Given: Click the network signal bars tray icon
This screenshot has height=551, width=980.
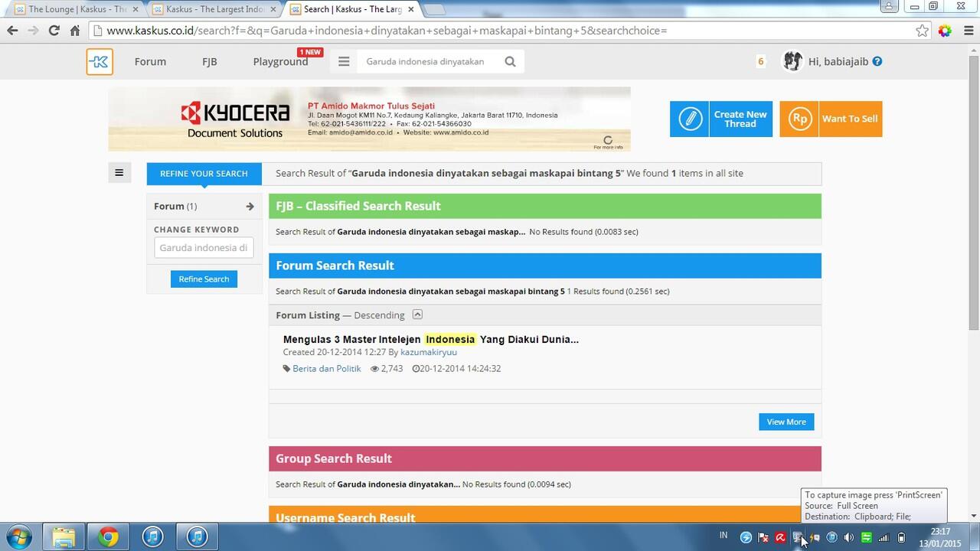Looking at the screenshot, I should point(884,538).
